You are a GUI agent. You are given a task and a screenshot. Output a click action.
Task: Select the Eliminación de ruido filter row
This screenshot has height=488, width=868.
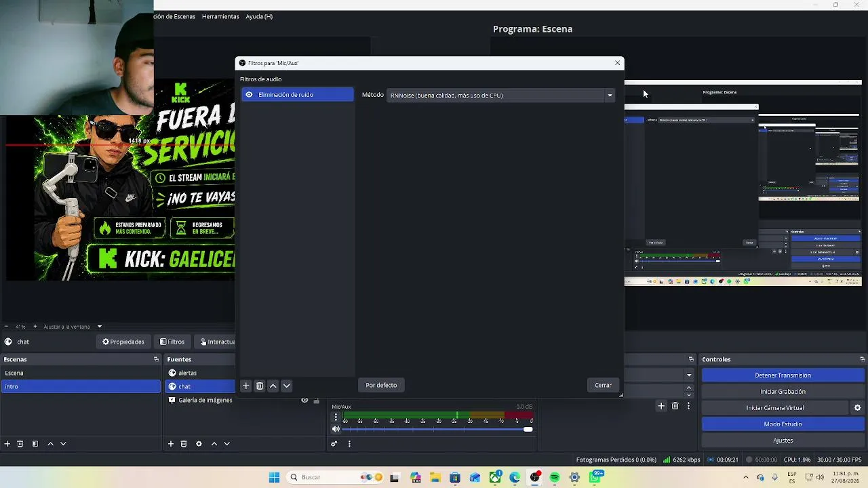pyautogui.click(x=297, y=95)
